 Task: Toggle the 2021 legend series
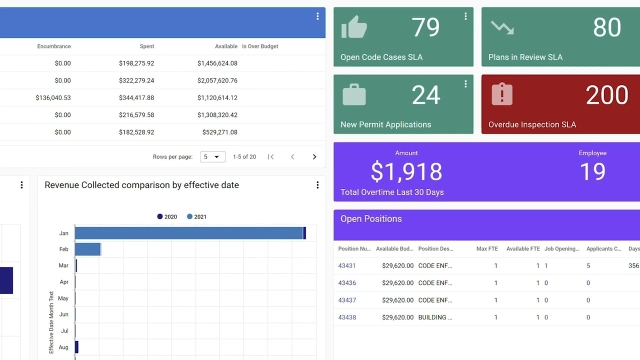pos(197,217)
